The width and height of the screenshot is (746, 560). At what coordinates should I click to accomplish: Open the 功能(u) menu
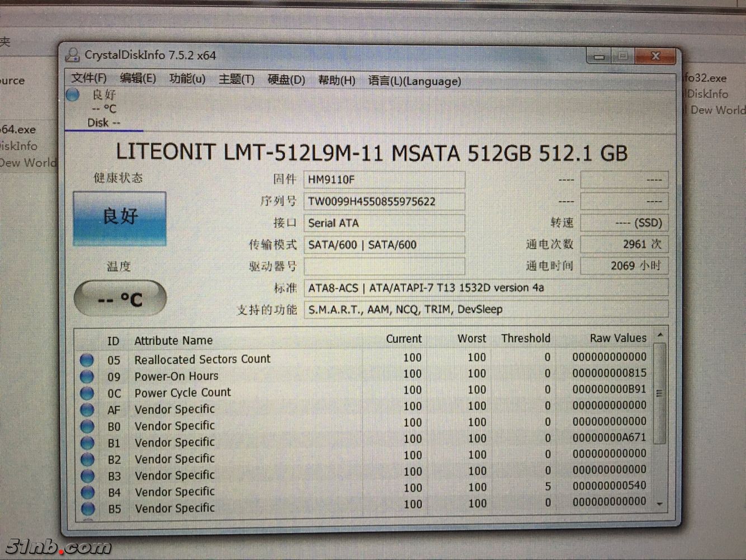click(187, 79)
